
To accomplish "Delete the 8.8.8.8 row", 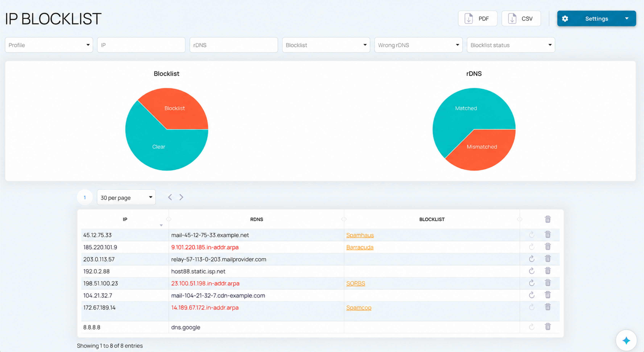I will pyautogui.click(x=547, y=327).
